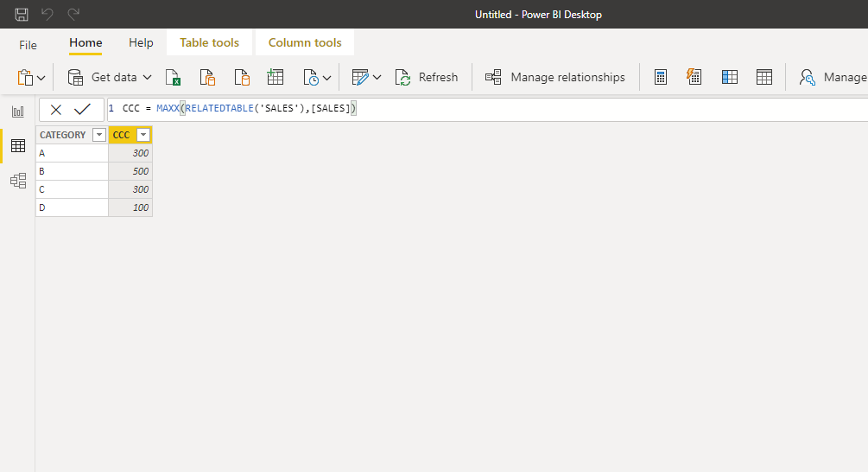Click the Paste clipboard icon
The image size is (868, 472).
[x=25, y=77]
